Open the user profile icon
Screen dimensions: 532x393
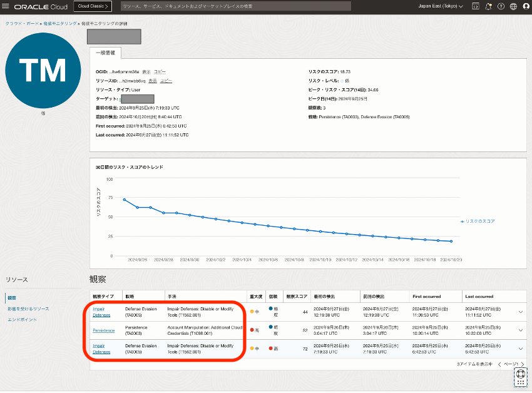[526, 6]
